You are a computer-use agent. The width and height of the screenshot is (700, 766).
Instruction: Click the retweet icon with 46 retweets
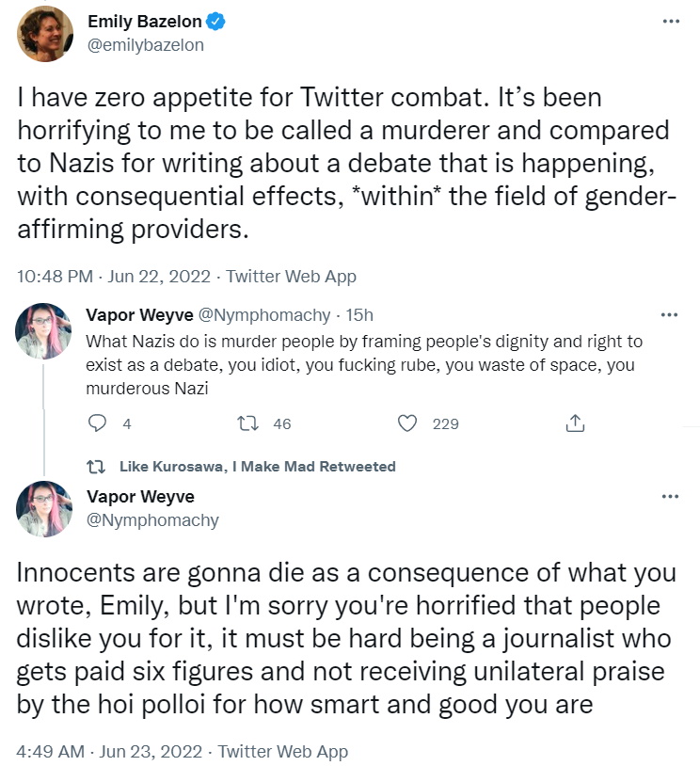249,423
